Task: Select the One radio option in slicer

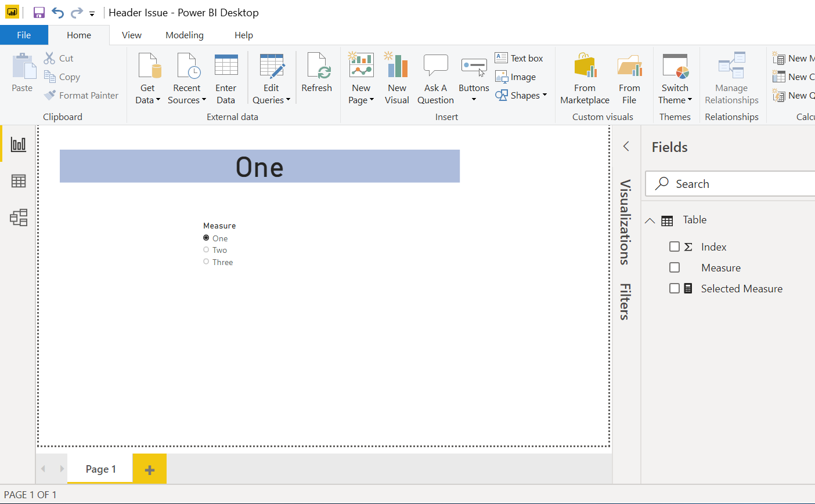Action: [x=206, y=238]
